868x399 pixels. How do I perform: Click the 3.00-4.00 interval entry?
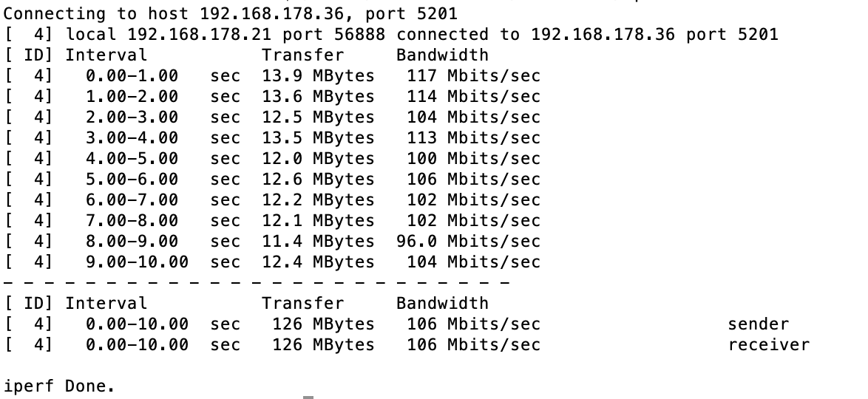[x=132, y=137]
